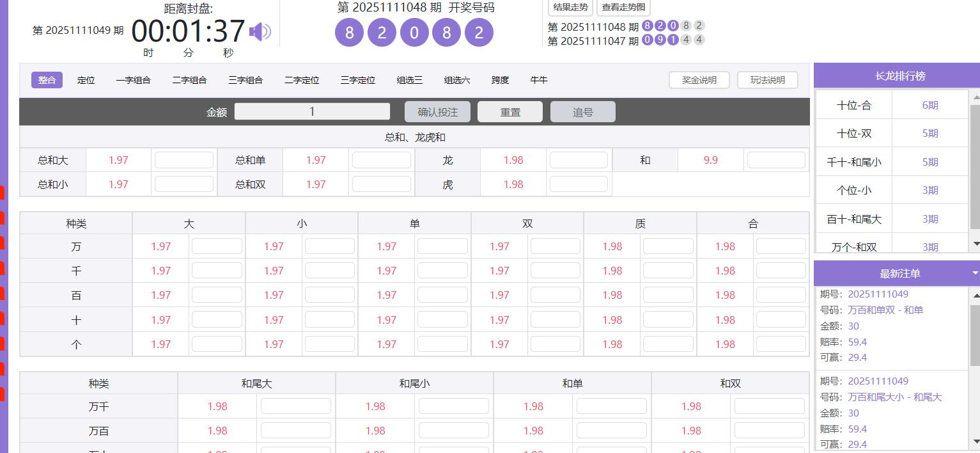
Task: Switch to the 定位 tab
Action: click(86, 79)
